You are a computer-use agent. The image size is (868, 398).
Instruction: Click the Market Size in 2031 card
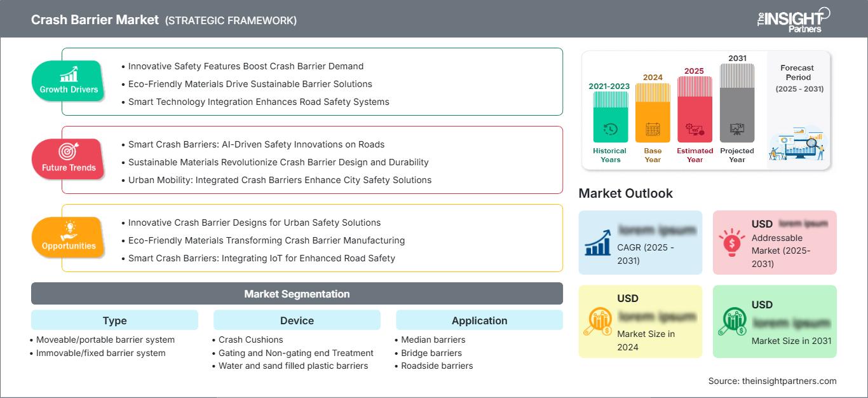point(775,321)
